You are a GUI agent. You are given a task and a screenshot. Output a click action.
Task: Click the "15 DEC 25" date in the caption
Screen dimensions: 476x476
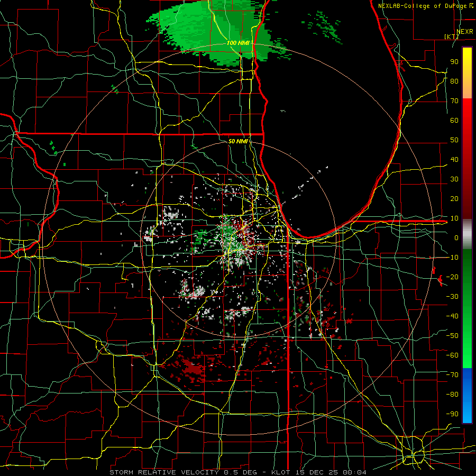tap(317, 472)
